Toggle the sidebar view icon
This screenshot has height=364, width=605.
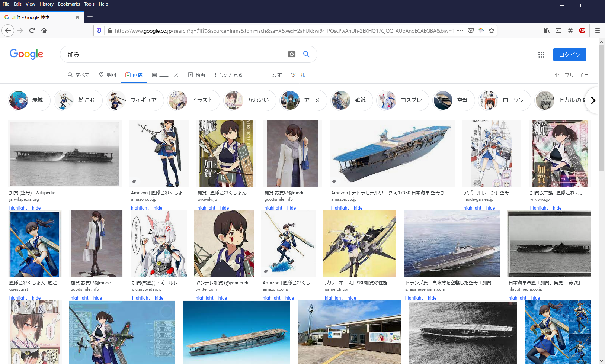pyautogui.click(x=558, y=30)
